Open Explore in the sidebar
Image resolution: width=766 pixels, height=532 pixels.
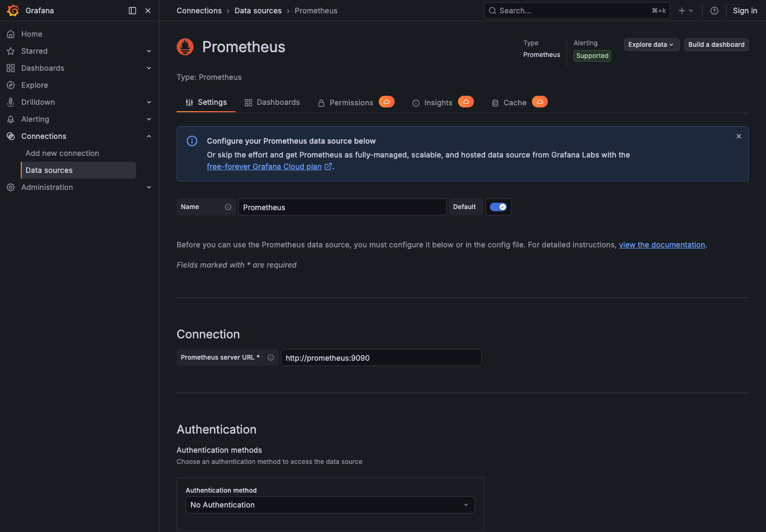(x=35, y=85)
